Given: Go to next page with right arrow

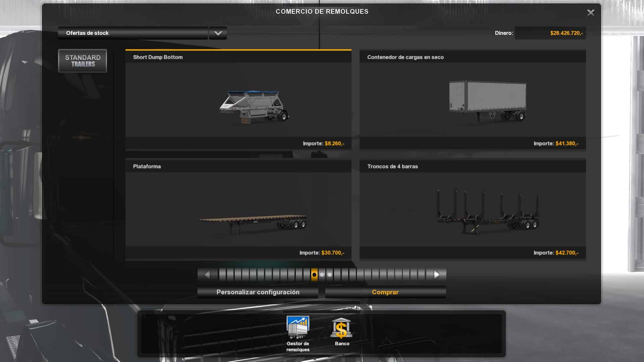Looking at the screenshot, I should 436,275.
